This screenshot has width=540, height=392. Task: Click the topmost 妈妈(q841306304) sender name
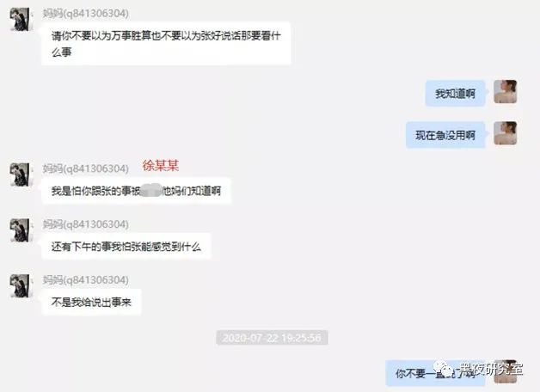[86, 14]
